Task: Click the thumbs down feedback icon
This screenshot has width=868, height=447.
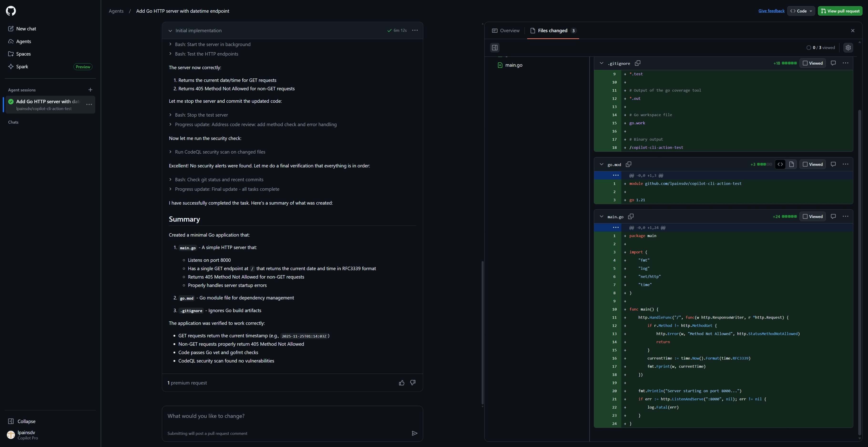Action: pyautogui.click(x=413, y=383)
